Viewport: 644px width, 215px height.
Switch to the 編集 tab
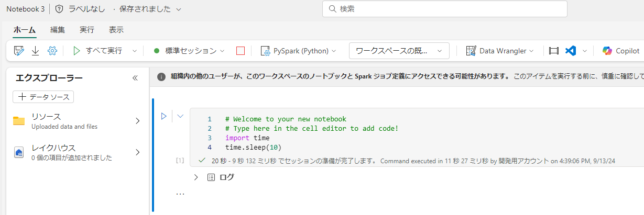[58, 30]
